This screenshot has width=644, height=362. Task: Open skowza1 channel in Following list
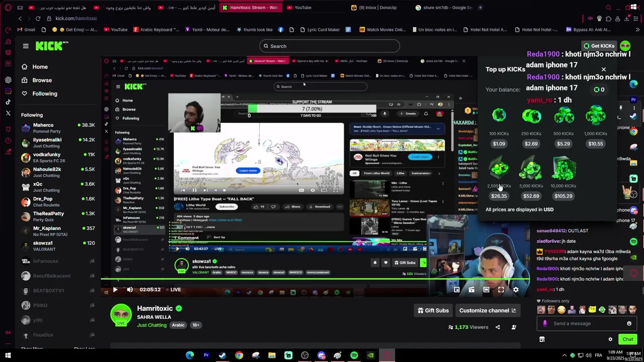(x=58, y=246)
